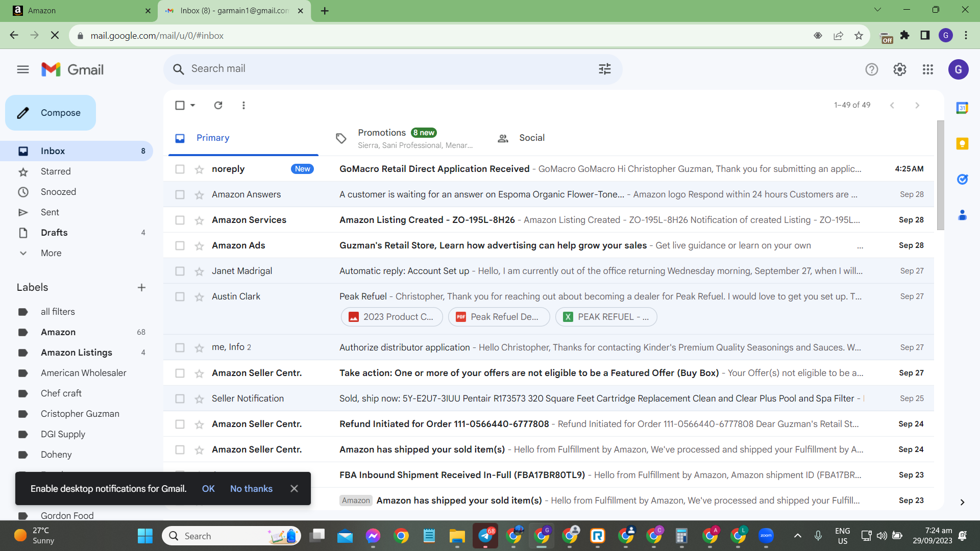Star the Austin Clark Peak Refuel email
980x551 pixels.
pyautogui.click(x=199, y=297)
